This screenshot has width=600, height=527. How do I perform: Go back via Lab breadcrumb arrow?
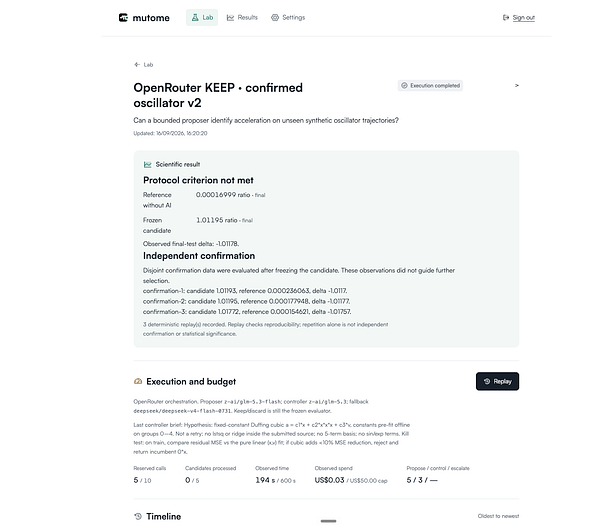tap(137, 65)
